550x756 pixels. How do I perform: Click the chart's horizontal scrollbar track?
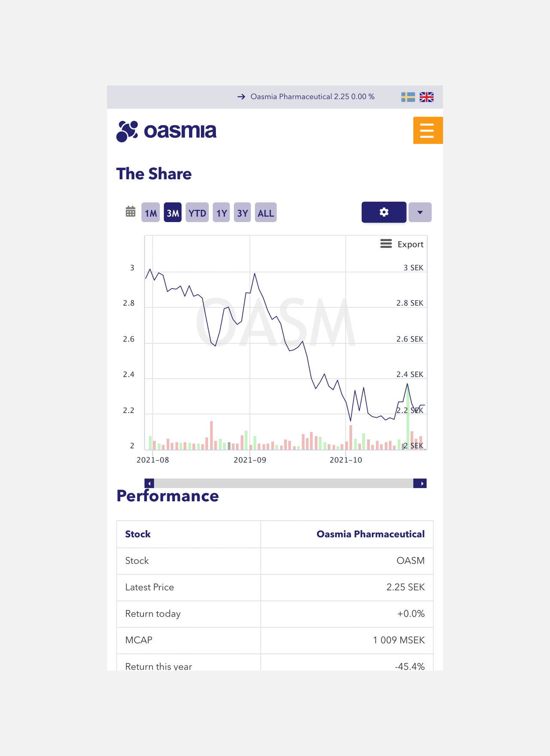[284, 483]
